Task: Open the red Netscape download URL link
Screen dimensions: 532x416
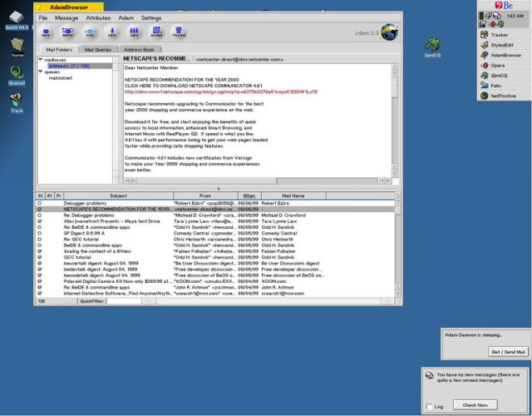Action: [221, 92]
